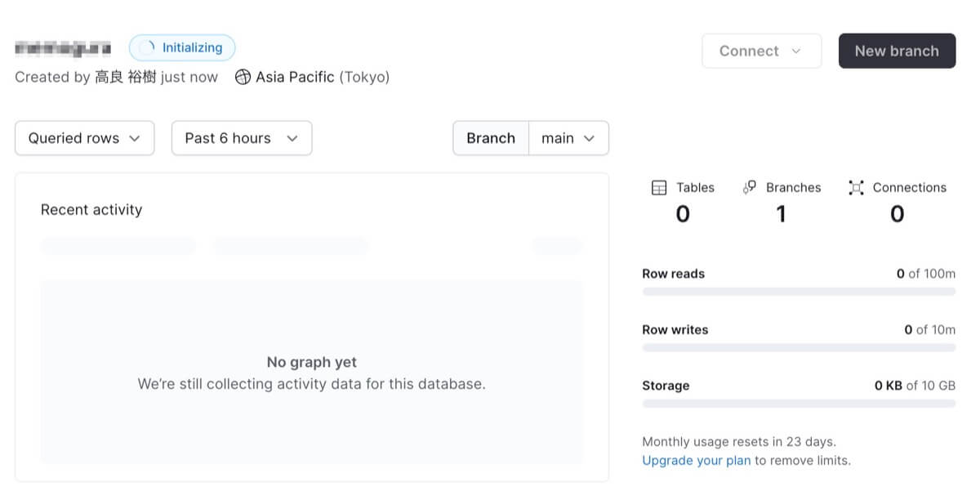
Task: Click the No graph yet placeholder area
Action: 311,373
